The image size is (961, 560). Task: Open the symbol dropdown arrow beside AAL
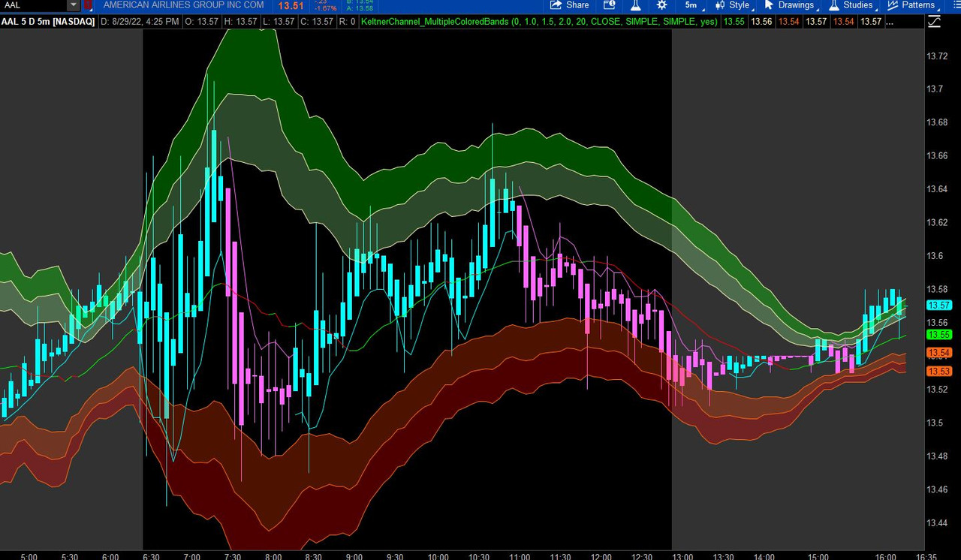point(74,5)
